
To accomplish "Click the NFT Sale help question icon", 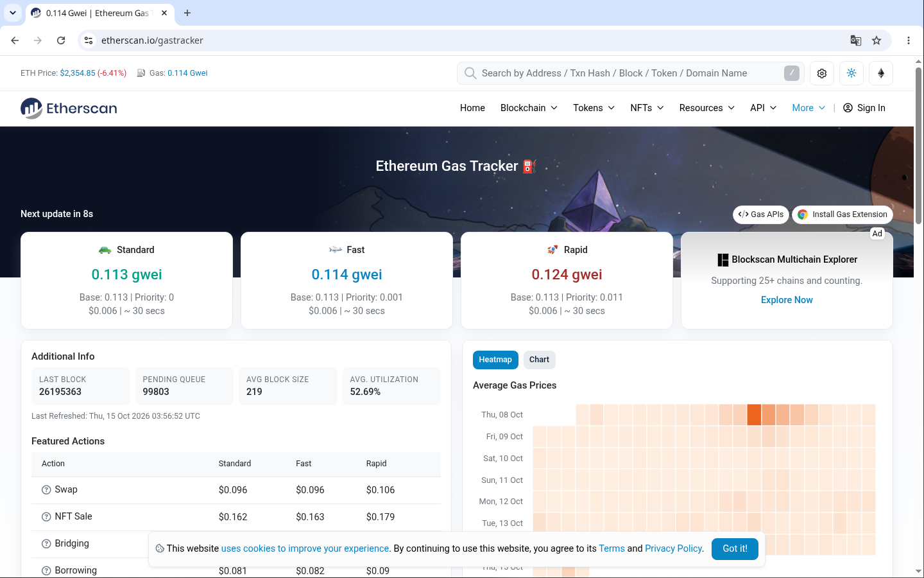I will coord(46,517).
